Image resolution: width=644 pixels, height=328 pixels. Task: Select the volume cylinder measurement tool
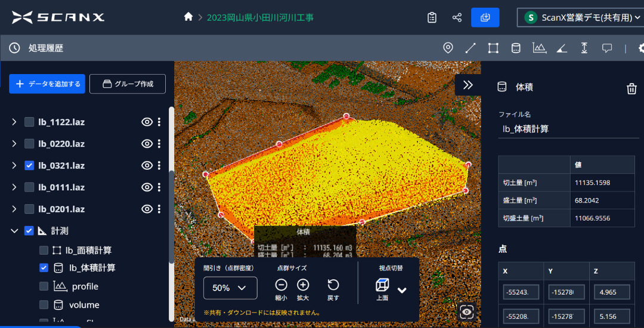[516, 48]
